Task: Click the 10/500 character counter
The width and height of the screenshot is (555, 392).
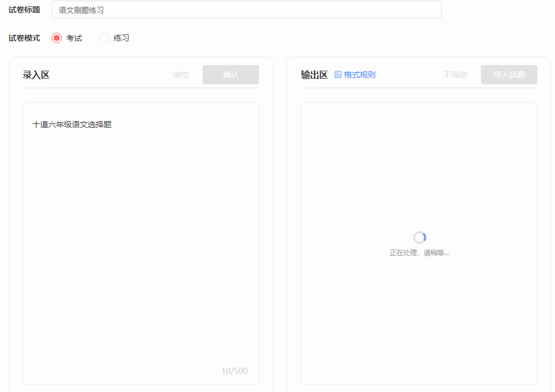Action: pyautogui.click(x=234, y=371)
